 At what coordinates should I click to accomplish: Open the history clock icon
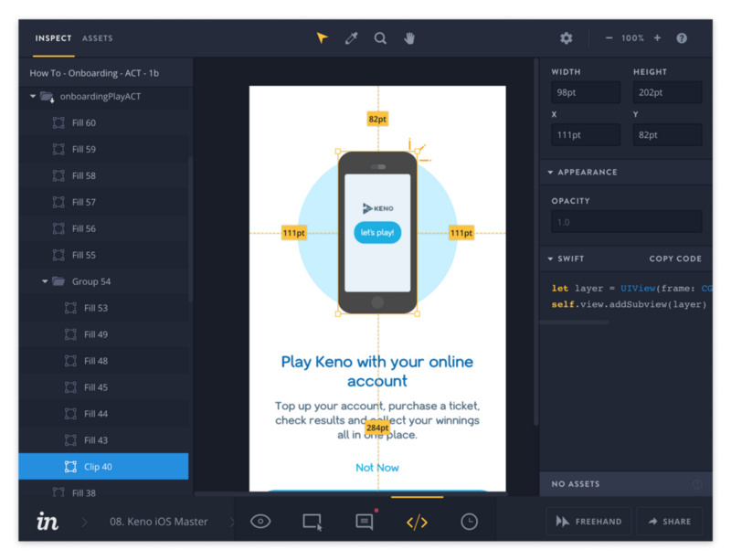469,522
